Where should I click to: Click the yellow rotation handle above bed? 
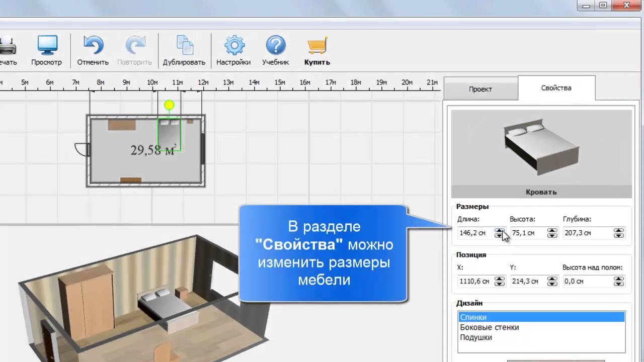169,105
